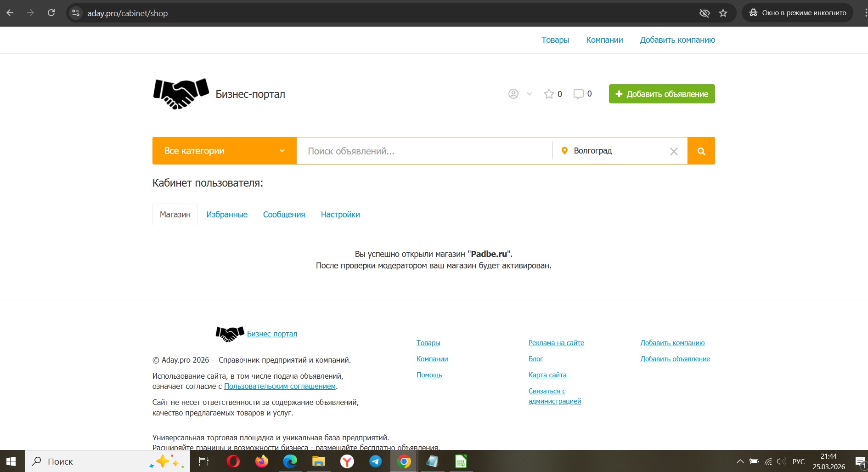Screen dimensions: 868x472
Task: Click the orange magnifier search button
Action: click(x=701, y=151)
